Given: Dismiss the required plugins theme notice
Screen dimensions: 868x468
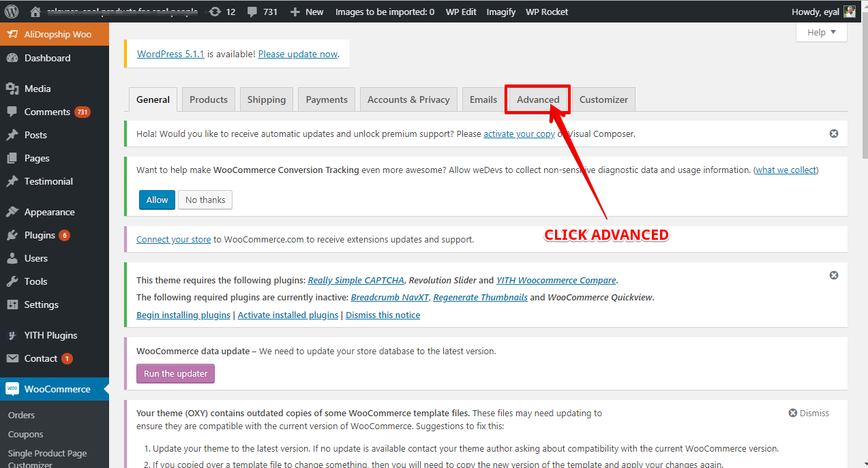Looking at the screenshot, I should [x=834, y=275].
